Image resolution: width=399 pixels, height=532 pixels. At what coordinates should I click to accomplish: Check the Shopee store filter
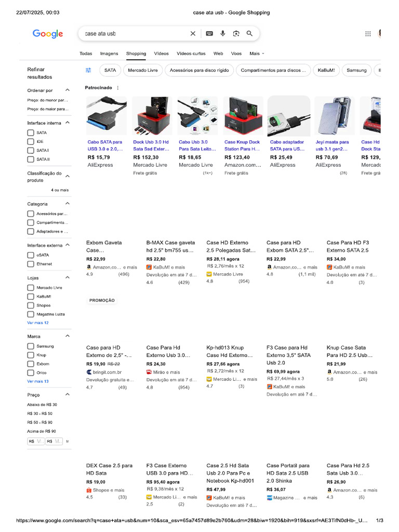point(31,305)
